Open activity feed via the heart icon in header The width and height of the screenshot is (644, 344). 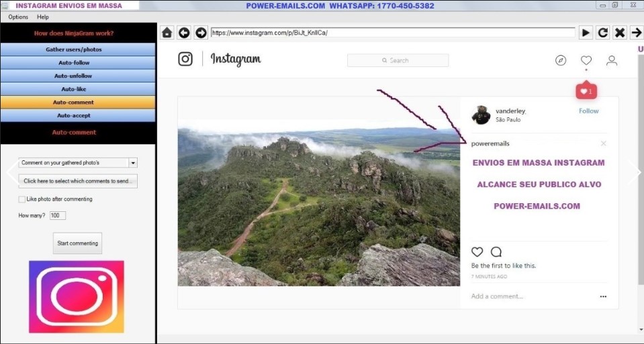(x=586, y=60)
